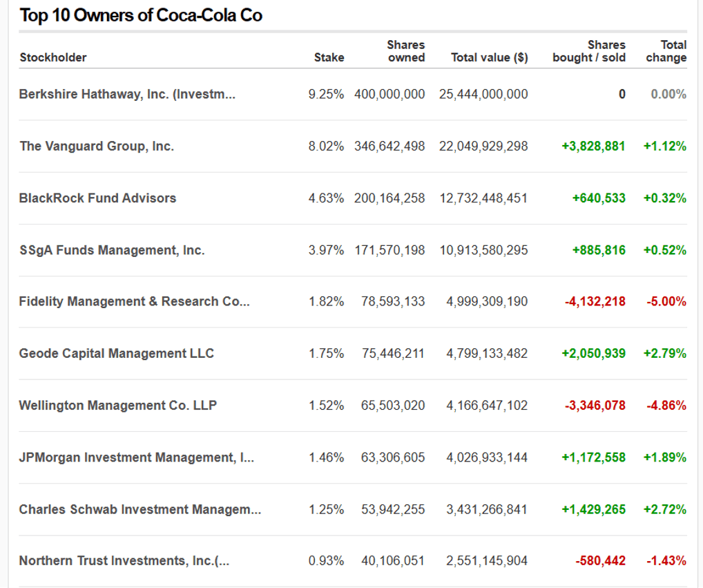Click the 9.25% stake value
This screenshot has height=588, width=703.
tap(326, 94)
